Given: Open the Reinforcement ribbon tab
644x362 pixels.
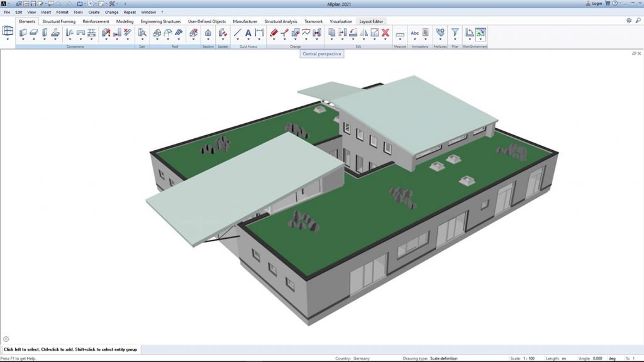Looking at the screenshot, I should (96, 21).
